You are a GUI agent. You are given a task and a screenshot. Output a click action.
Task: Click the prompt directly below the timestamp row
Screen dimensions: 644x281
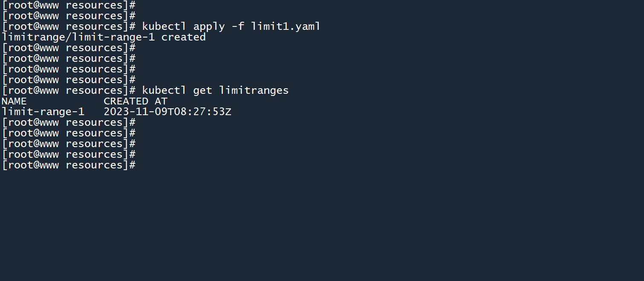pos(69,122)
